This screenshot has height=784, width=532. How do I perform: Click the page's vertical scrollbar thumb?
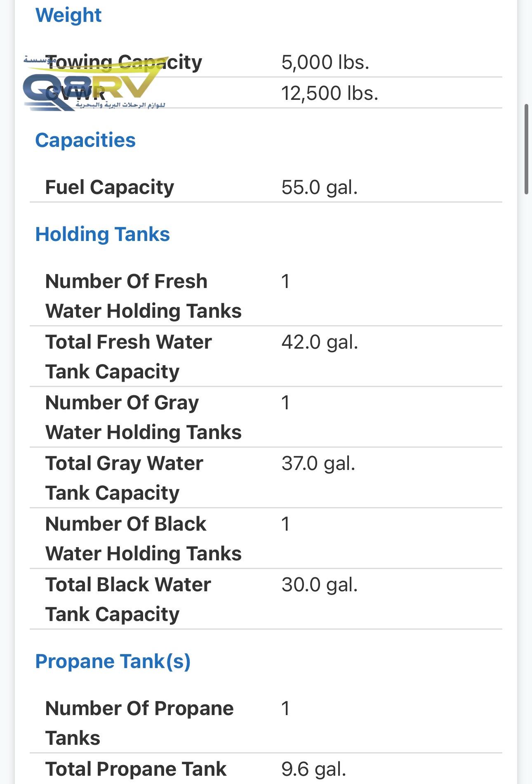(x=526, y=149)
